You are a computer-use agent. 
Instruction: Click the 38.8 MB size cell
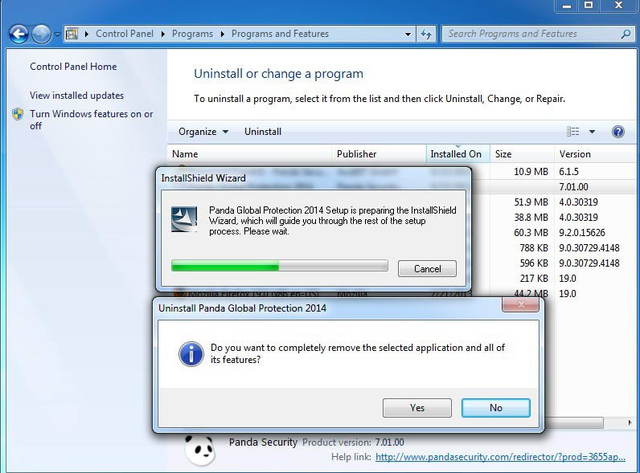tap(531, 218)
